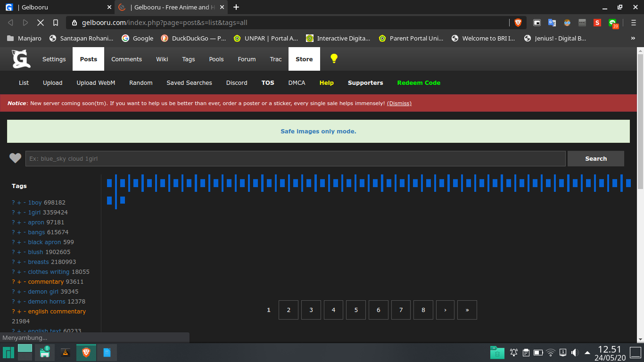Click the Discord link
The height and width of the screenshot is (362, 644).
pos(237,82)
